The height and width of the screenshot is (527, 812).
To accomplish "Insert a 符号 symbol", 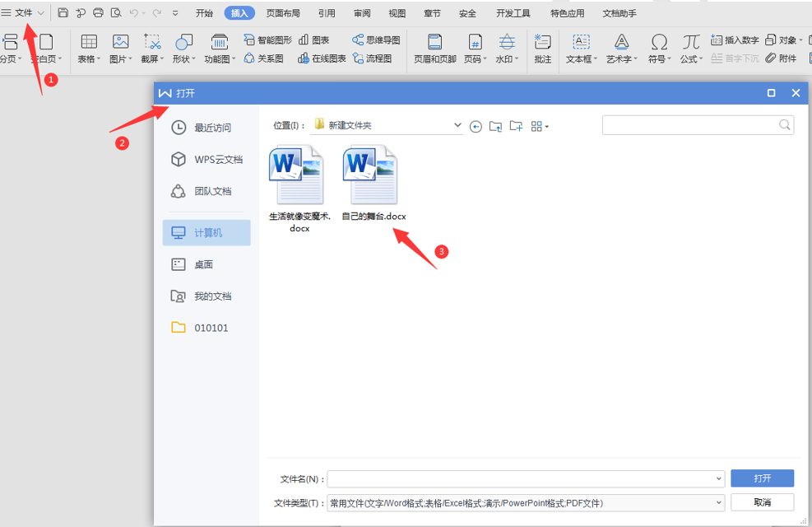I will click(659, 49).
